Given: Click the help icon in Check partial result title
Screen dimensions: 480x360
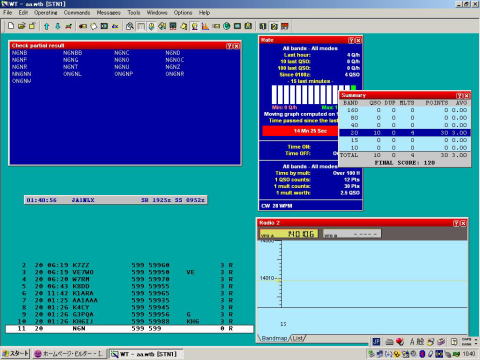Looking at the screenshot, I should tap(229, 46).
